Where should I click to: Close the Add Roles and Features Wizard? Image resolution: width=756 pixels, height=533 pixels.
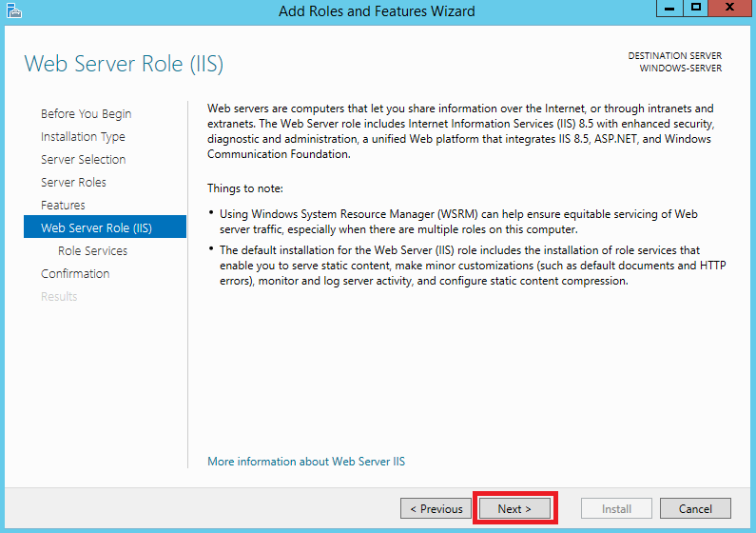click(x=730, y=9)
